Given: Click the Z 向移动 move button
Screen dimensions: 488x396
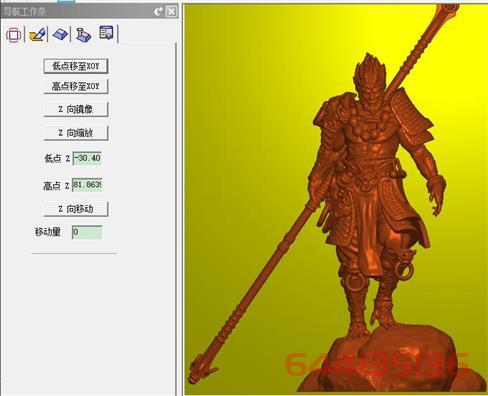Looking at the screenshot, I should (76, 209).
